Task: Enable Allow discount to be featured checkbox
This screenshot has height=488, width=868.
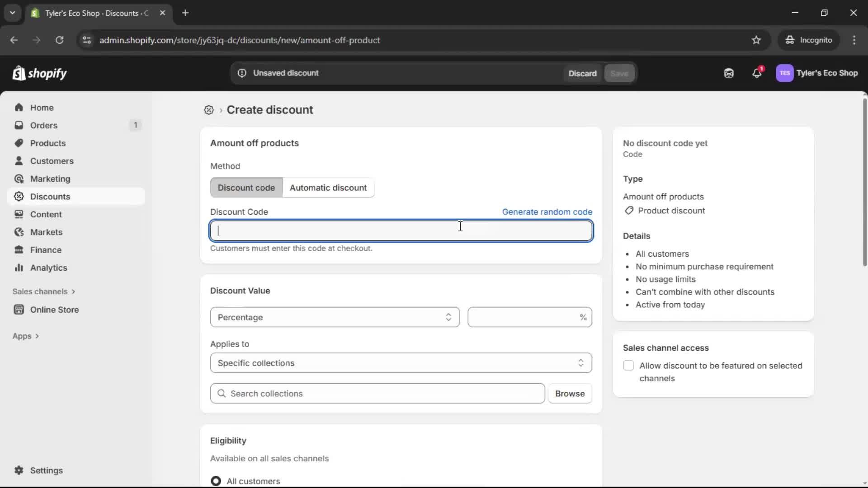Action: pyautogui.click(x=628, y=366)
